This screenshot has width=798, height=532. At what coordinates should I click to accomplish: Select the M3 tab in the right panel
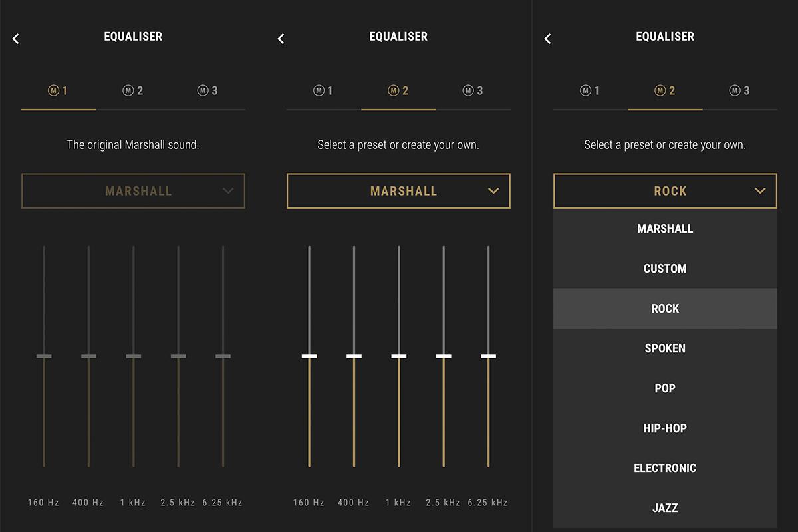pyautogui.click(x=739, y=91)
